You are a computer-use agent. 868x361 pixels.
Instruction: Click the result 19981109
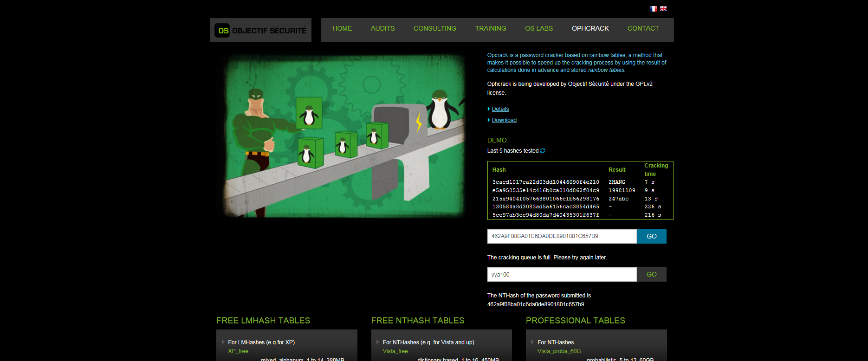point(622,190)
